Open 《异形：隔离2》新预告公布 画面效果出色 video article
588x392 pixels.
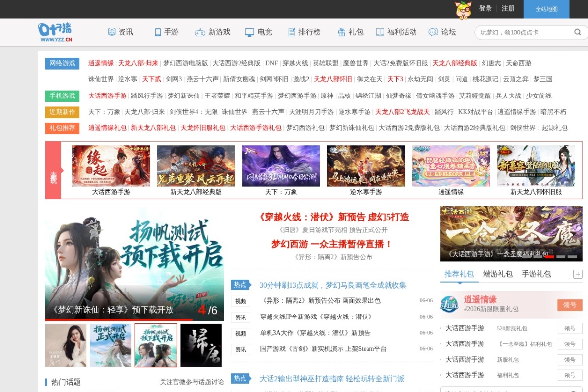click(320, 301)
